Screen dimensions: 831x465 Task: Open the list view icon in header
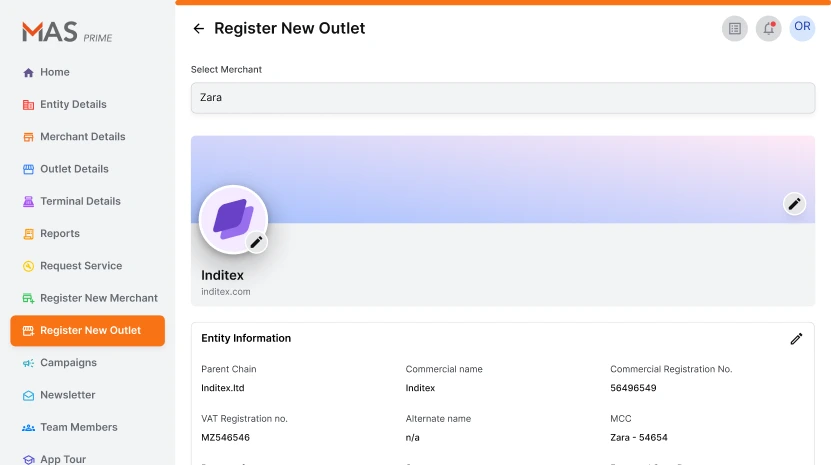pyautogui.click(x=735, y=29)
